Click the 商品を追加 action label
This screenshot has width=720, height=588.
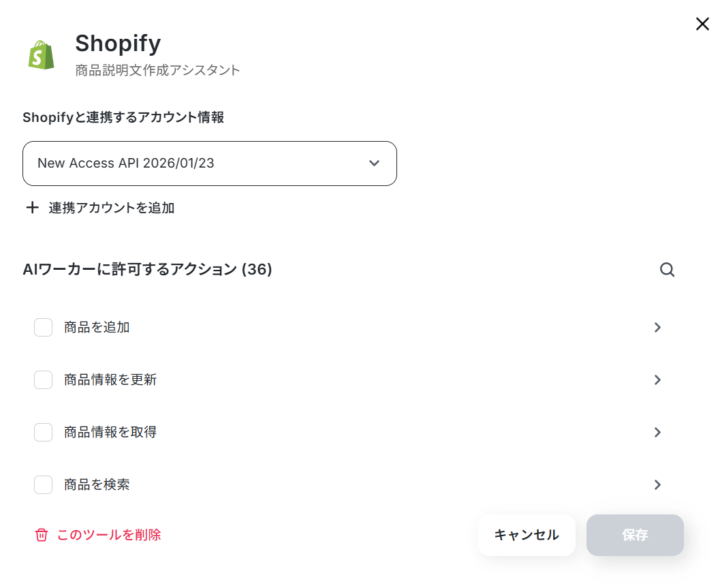click(x=97, y=328)
